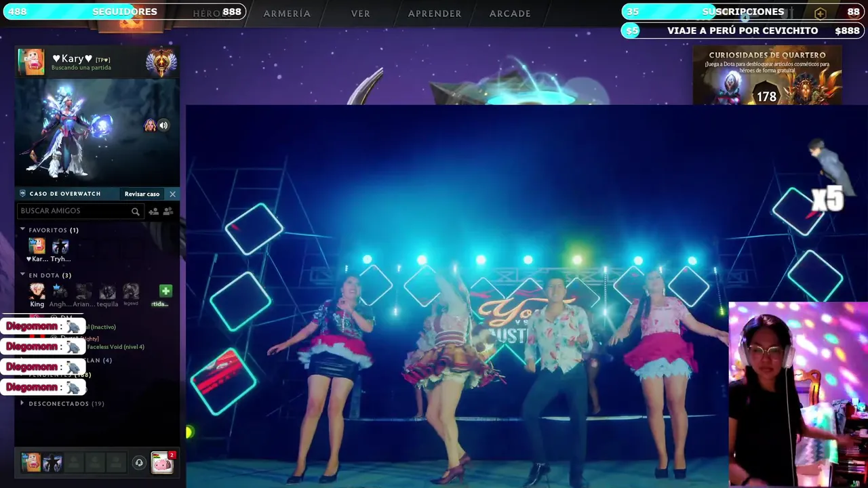Click Viaje a Perú por Cevichito goal bar
Screen dimensions: 868x488
click(x=743, y=30)
